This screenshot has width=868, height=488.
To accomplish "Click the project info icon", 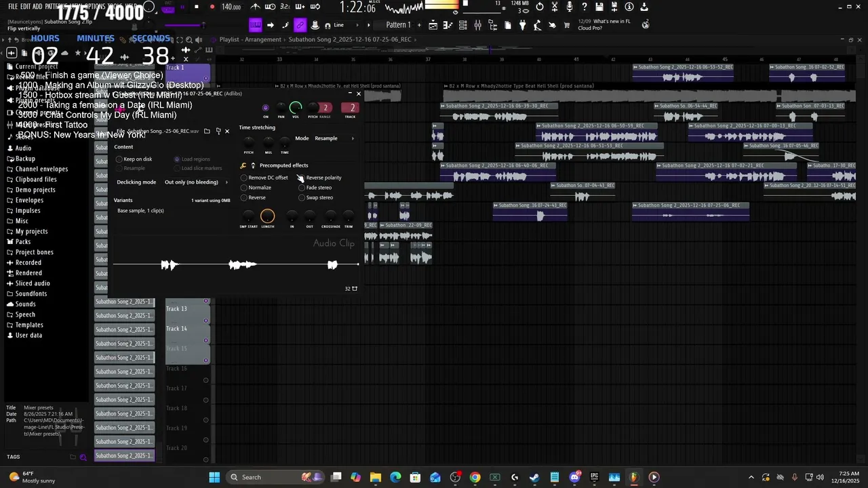I will tap(629, 7).
